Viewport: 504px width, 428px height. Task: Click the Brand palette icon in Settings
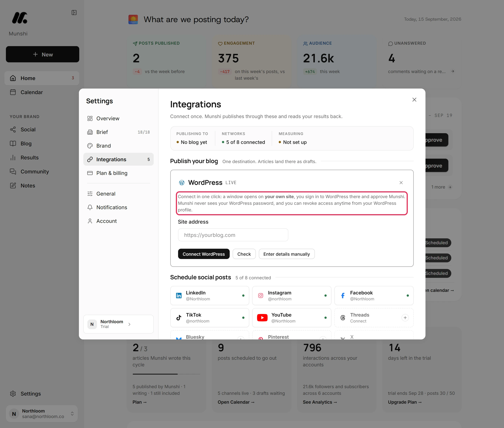pyautogui.click(x=90, y=146)
